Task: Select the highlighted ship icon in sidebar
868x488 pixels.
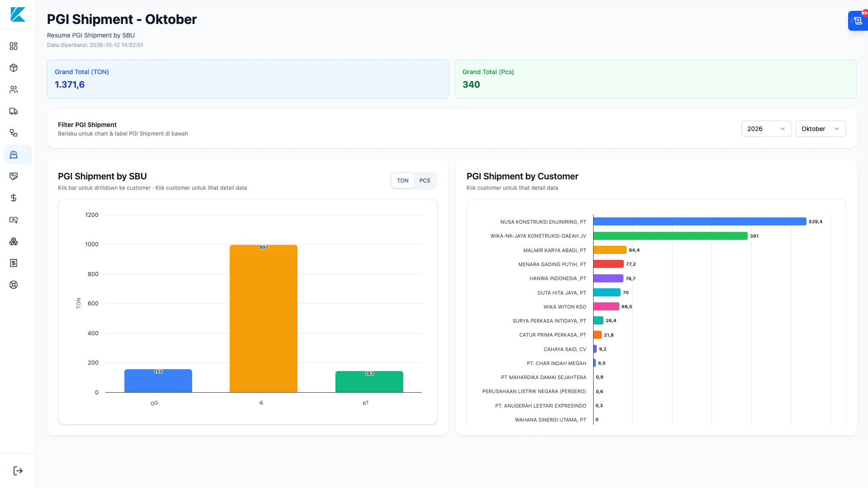Action: click(18, 155)
